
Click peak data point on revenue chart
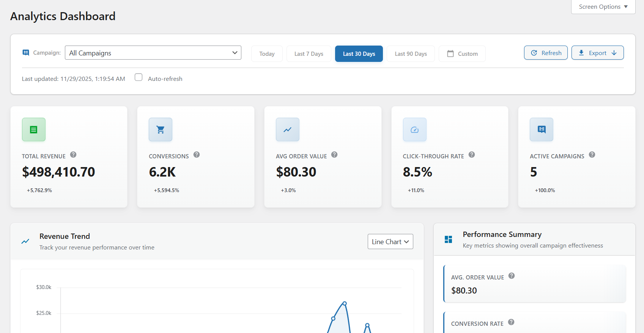tap(345, 303)
